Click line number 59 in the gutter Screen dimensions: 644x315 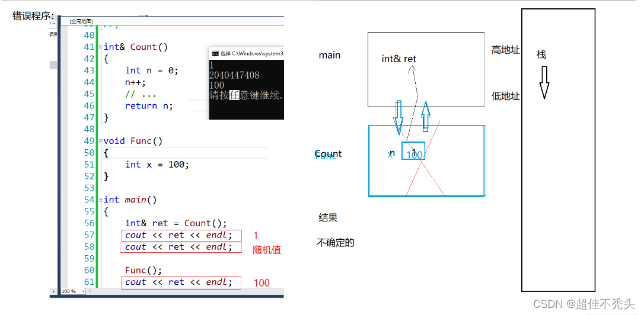click(x=89, y=258)
